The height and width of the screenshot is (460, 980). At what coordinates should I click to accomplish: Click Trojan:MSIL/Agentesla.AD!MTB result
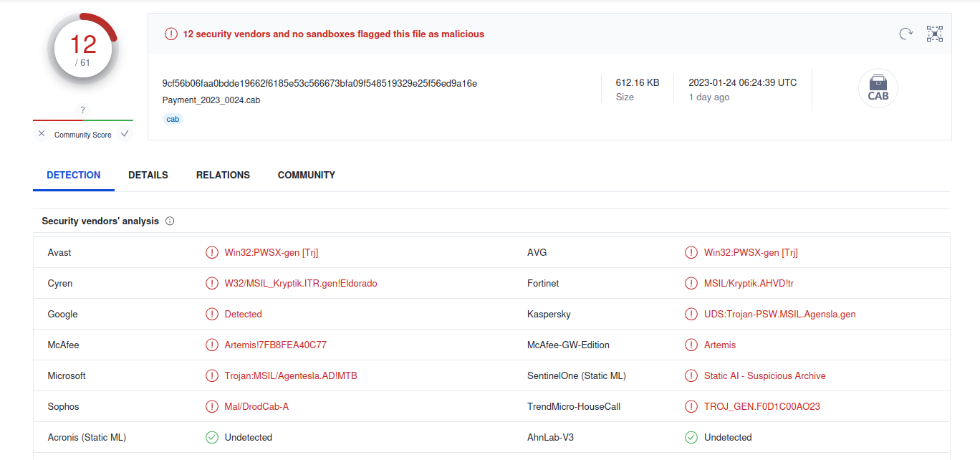point(291,375)
